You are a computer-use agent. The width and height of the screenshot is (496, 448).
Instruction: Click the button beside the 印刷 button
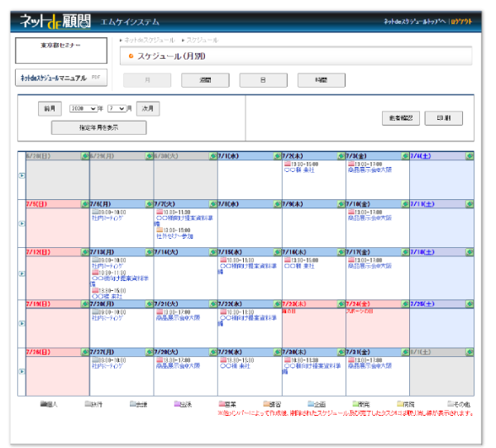[401, 118]
